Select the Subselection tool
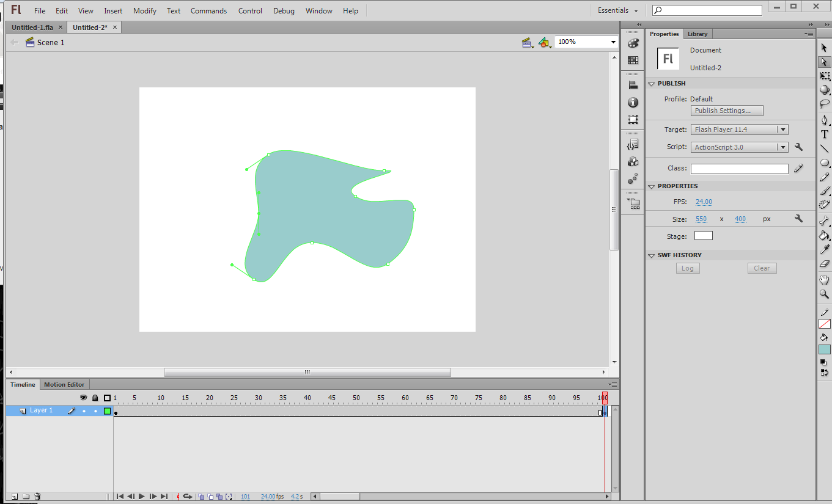This screenshot has height=504, width=832. [824, 60]
